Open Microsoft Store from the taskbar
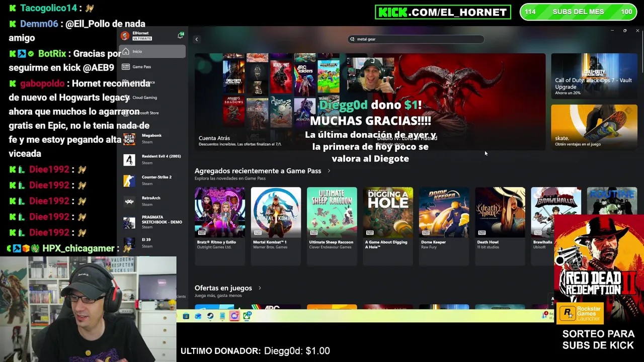This screenshot has width=644, height=362. pos(186,316)
